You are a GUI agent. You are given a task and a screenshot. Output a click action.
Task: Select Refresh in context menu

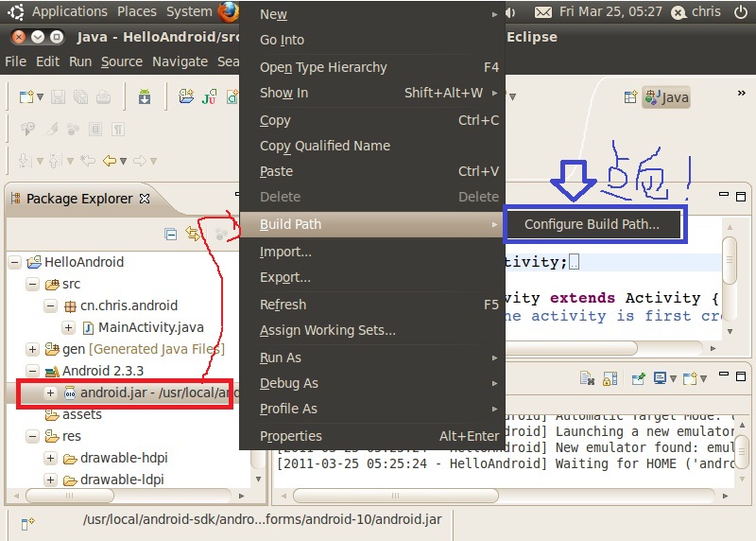pyautogui.click(x=371, y=305)
